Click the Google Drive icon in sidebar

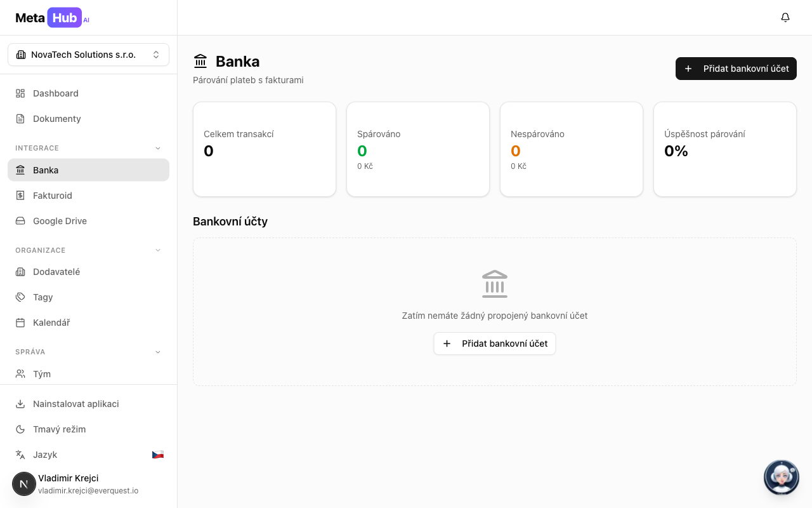click(20, 221)
